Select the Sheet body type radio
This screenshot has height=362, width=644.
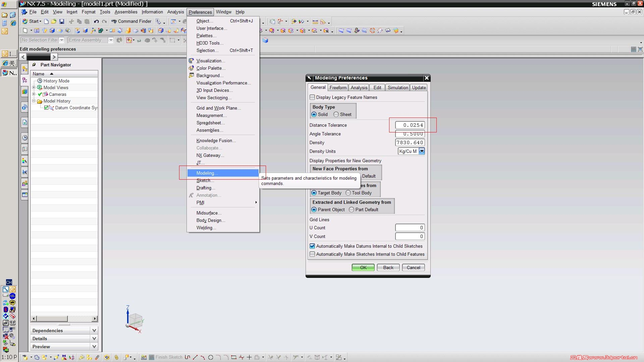pos(336,115)
